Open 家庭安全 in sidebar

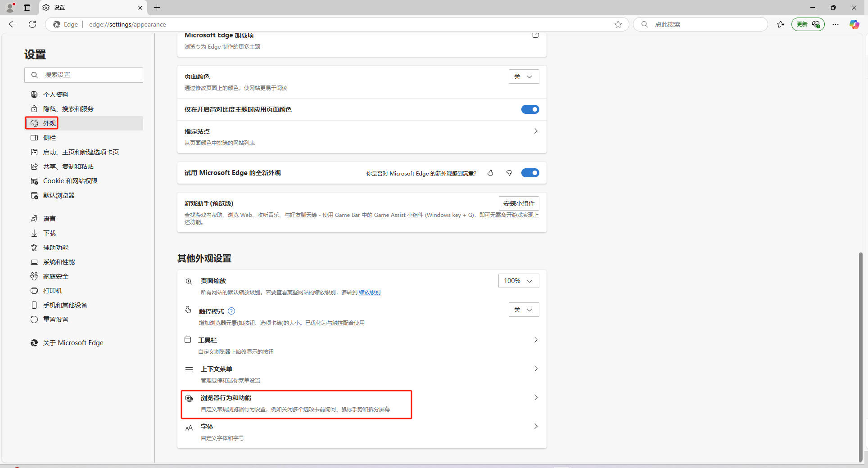[84, 276]
